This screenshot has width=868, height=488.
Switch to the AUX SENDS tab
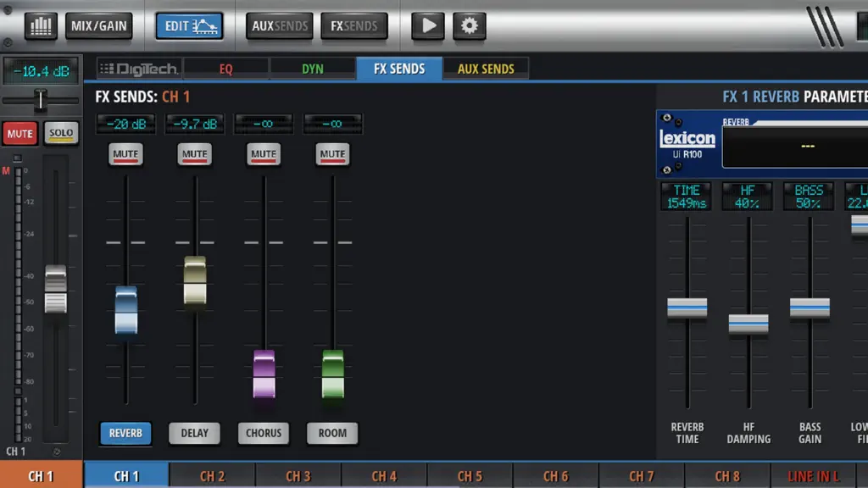[x=486, y=69]
